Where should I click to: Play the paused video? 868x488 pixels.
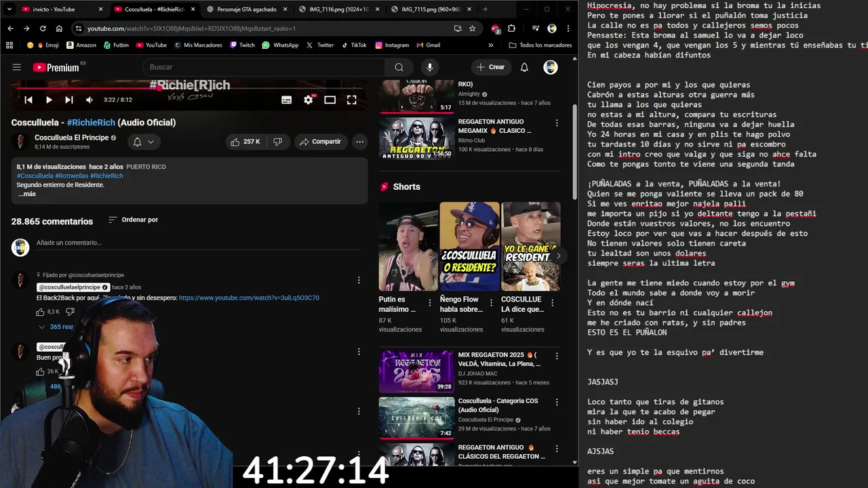[49, 100]
